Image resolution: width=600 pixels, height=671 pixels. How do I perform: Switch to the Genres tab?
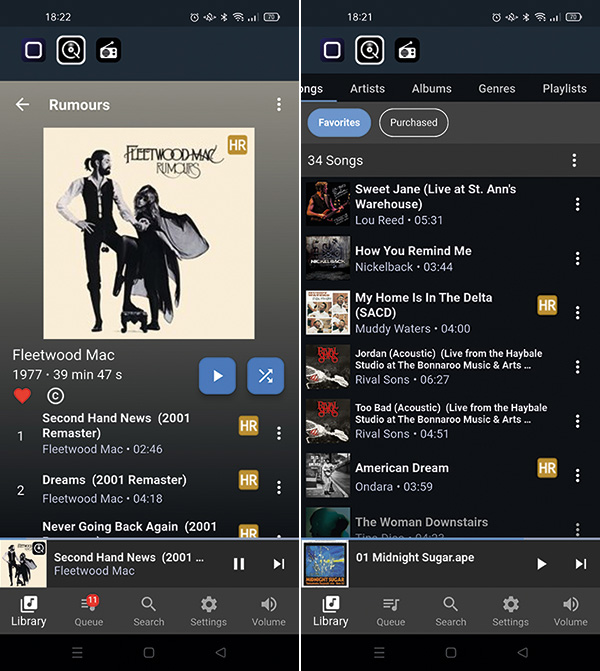coord(497,89)
